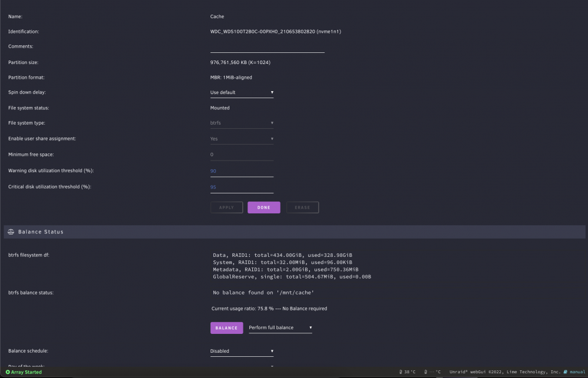Click the Erase button

click(x=302, y=208)
